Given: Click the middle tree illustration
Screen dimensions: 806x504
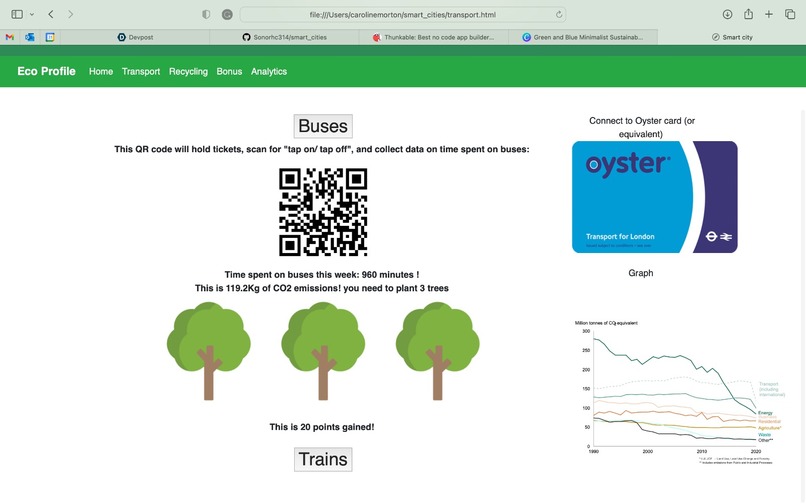Looking at the screenshot, I should [323, 351].
